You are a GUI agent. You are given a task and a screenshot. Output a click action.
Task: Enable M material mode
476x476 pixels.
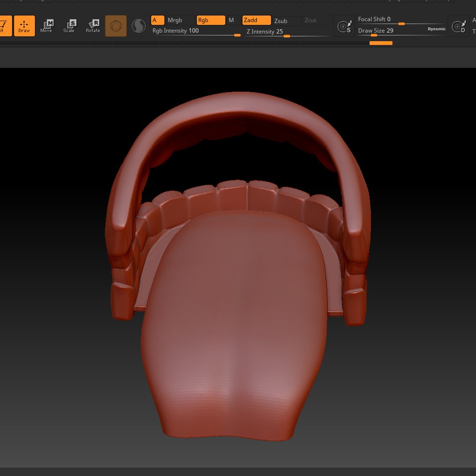(233, 20)
